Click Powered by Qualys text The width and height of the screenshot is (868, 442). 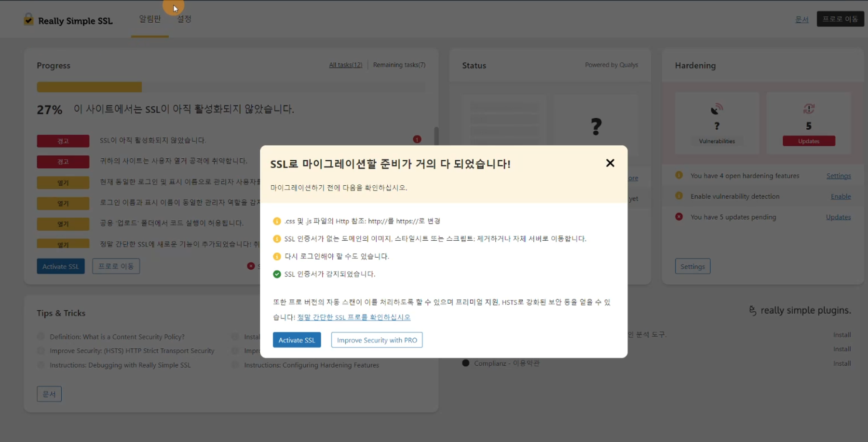611,65
